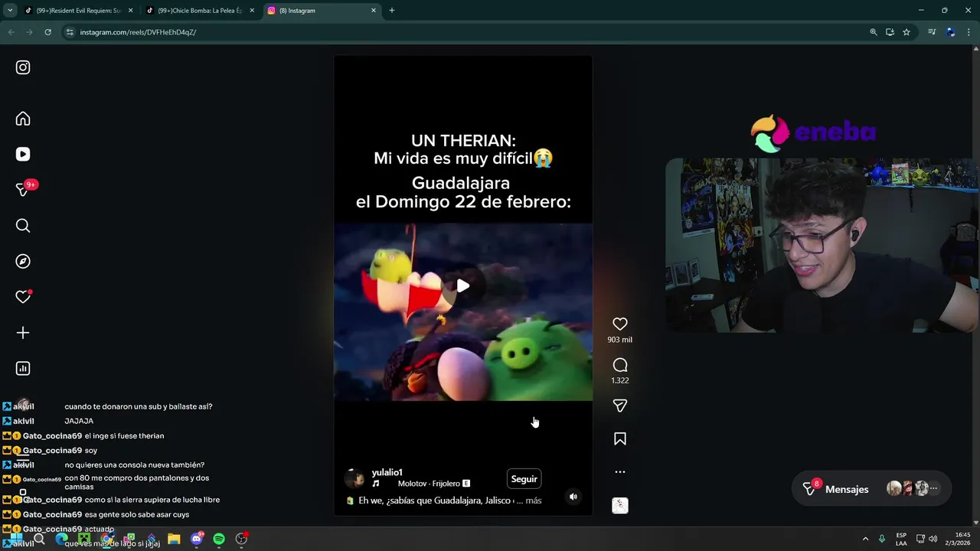The image size is (980, 551).
Task: Open Instagram search in sidebar
Action: pos(23,226)
